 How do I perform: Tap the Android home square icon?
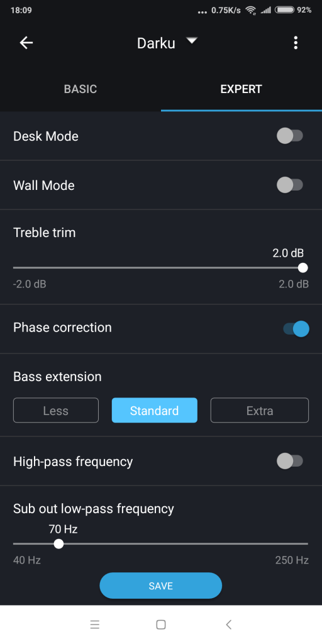[161, 625]
